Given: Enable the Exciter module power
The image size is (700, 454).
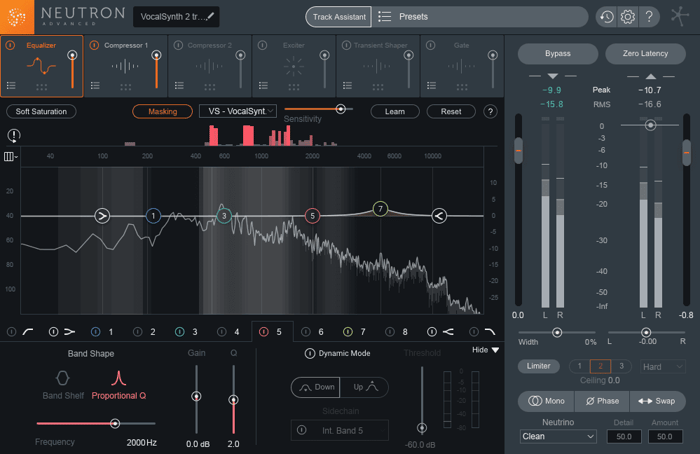Looking at the screenshot, I should (262, 45).
